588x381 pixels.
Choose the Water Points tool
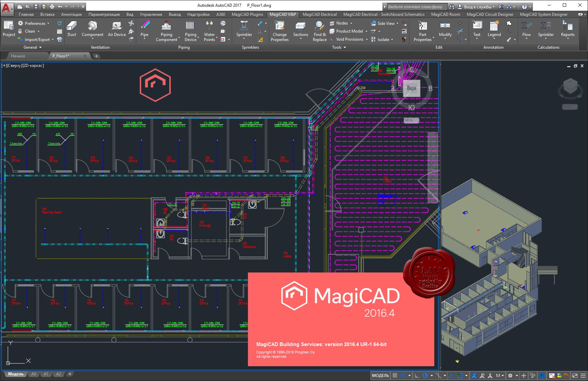(x=209, y=31)
